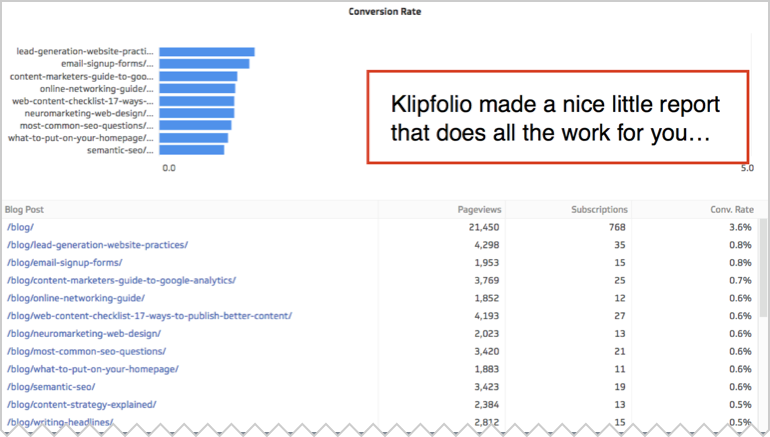This screenshot has height=437, width=770.
Task: Select the email-signup-forms bar in the chart
Action: [204, 64]
